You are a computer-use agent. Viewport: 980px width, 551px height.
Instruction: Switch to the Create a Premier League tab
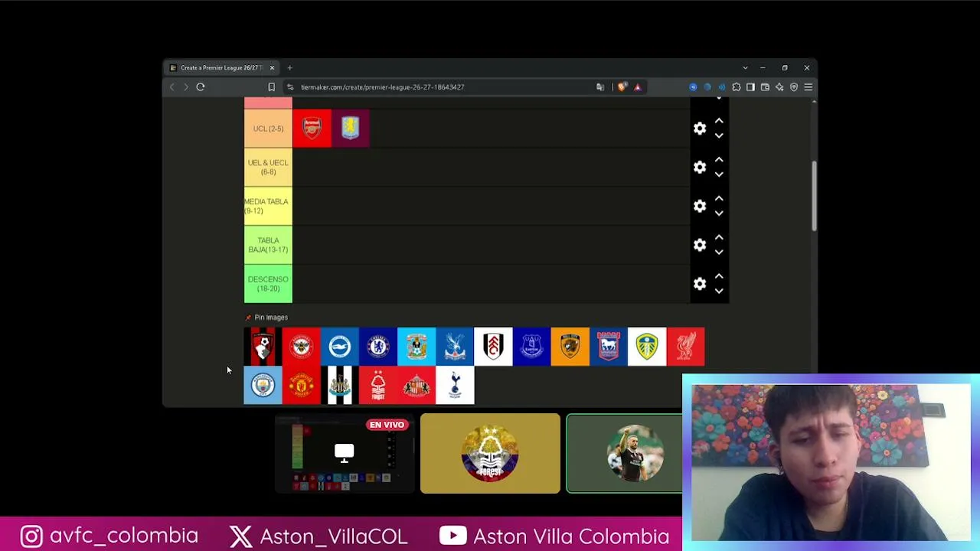point(220,68)
